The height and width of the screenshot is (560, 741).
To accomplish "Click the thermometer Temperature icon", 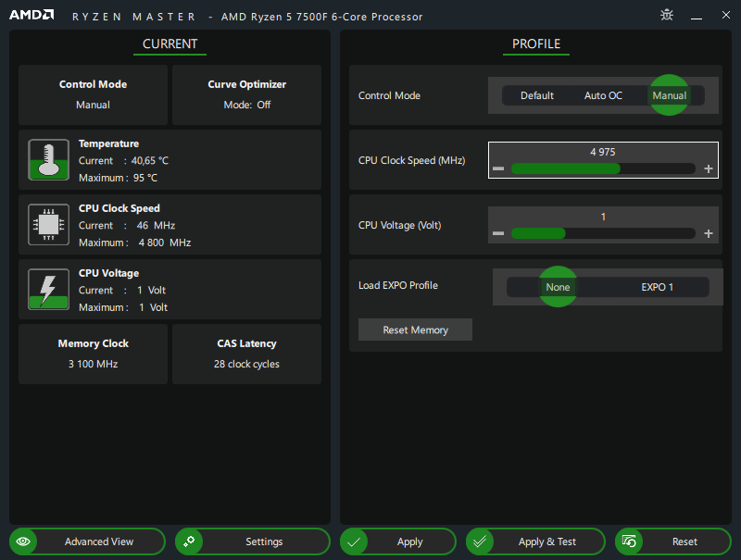I will click(49, 159).
